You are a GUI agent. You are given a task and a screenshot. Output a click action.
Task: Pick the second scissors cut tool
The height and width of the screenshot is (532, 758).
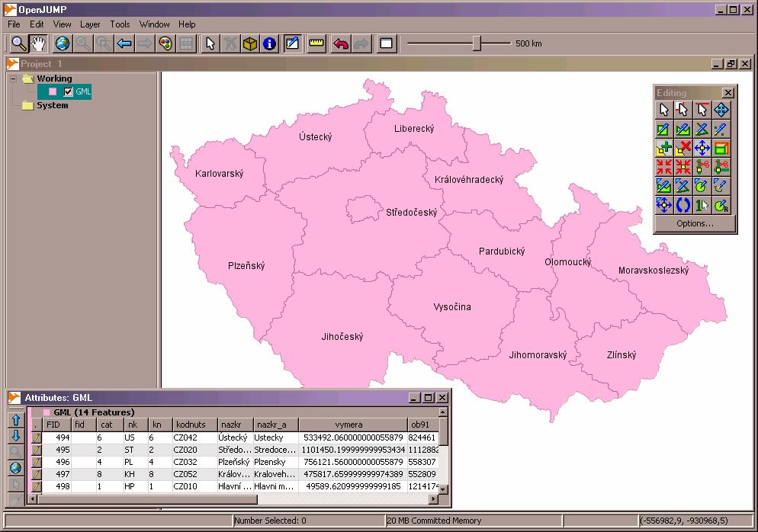click(x=721, y=167)
